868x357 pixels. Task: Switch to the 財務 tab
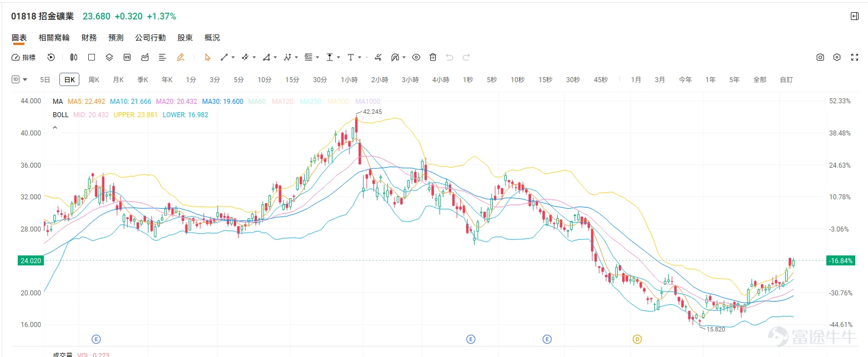89,38
